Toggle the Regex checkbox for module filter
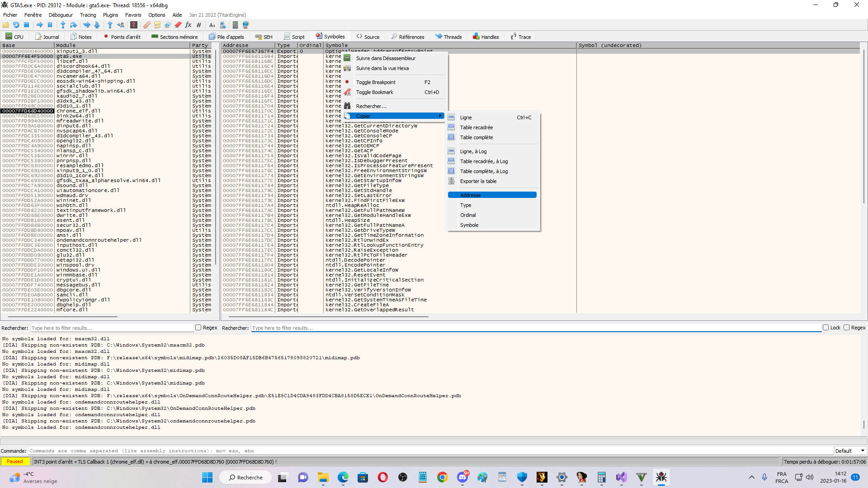Image resolution: width=868 pixels, height=488 pixels. pyautogui.click(x=198, y=328)
